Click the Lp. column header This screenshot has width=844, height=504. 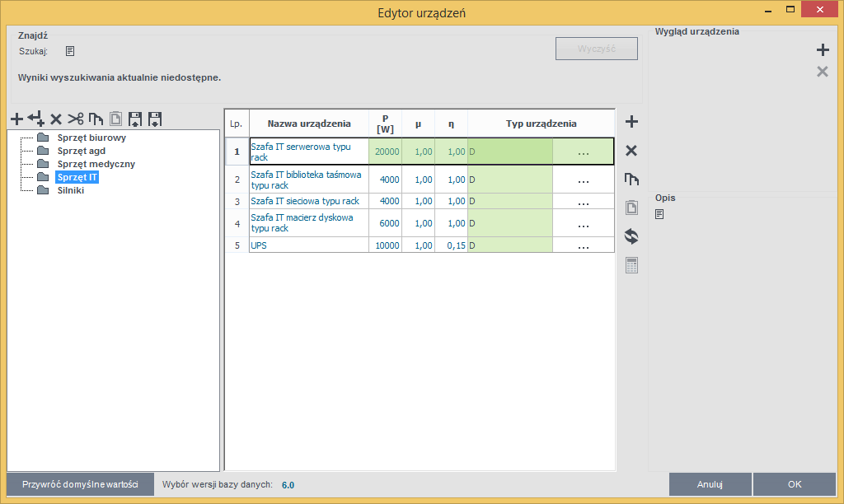pyautogui.click(x=236, y=124)
